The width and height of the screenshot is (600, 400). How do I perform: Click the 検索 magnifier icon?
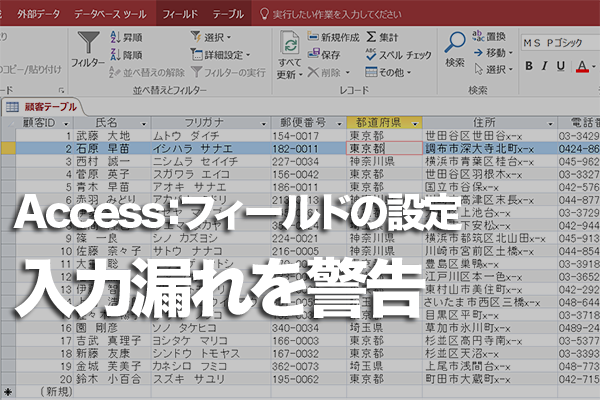click(x=455, y=42)
